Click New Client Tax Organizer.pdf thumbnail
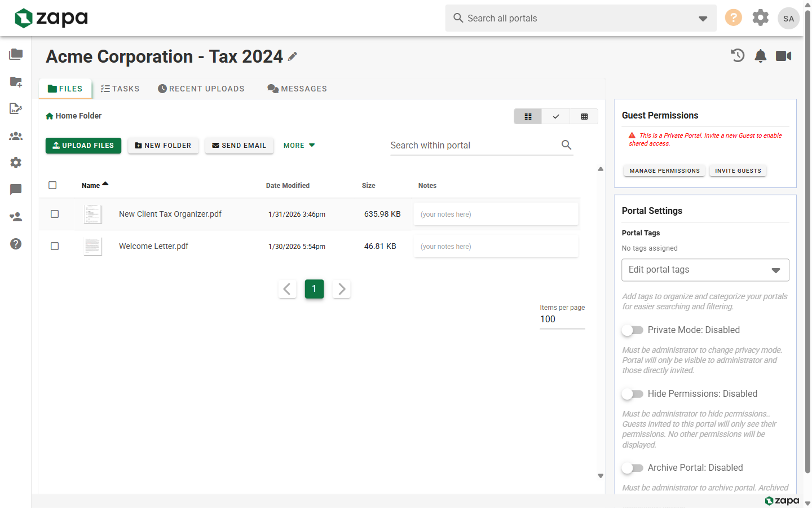Image resolution: width=812 pixels, height=508 pixels. click(92, 214)
